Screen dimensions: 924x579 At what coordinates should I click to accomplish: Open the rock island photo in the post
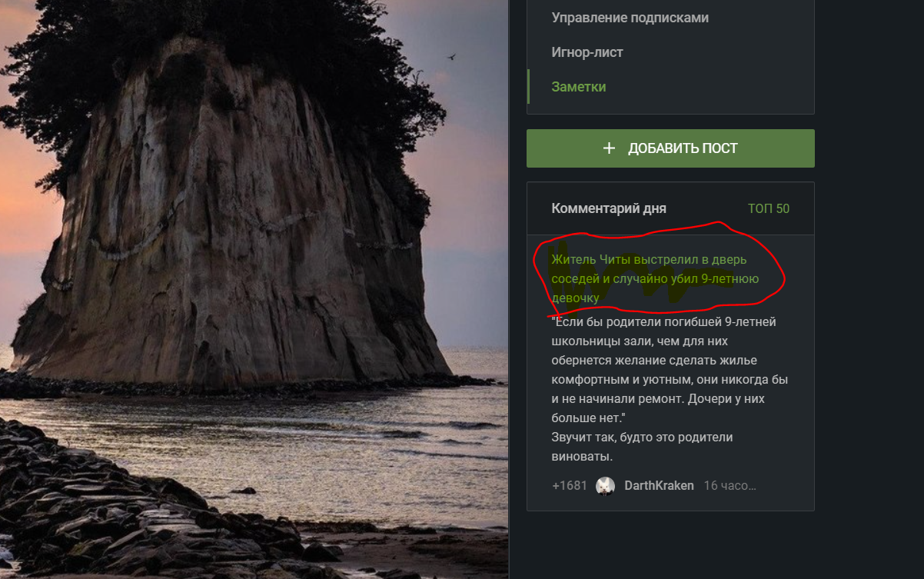[254, 289]
